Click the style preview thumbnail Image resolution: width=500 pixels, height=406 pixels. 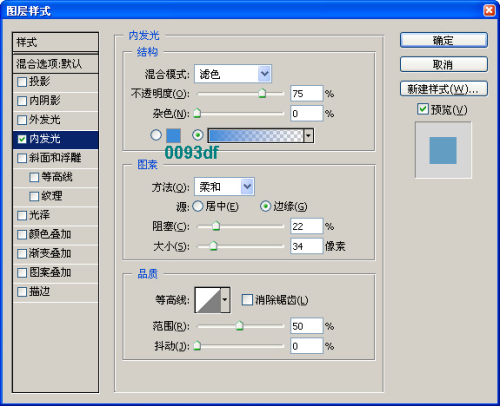443,150
